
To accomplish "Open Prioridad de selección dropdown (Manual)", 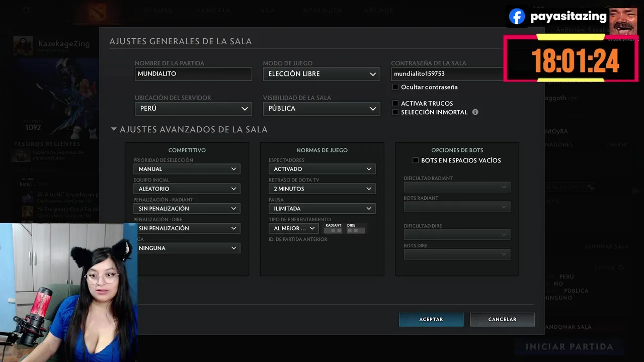I will pyautogui.click(x=187, y=169).
